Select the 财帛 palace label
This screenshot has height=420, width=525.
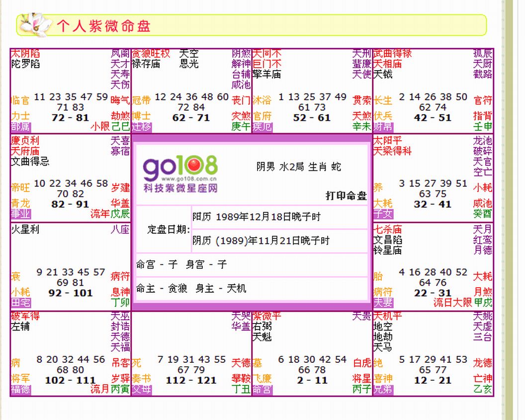pyautogui.click(x=383, y=127)
